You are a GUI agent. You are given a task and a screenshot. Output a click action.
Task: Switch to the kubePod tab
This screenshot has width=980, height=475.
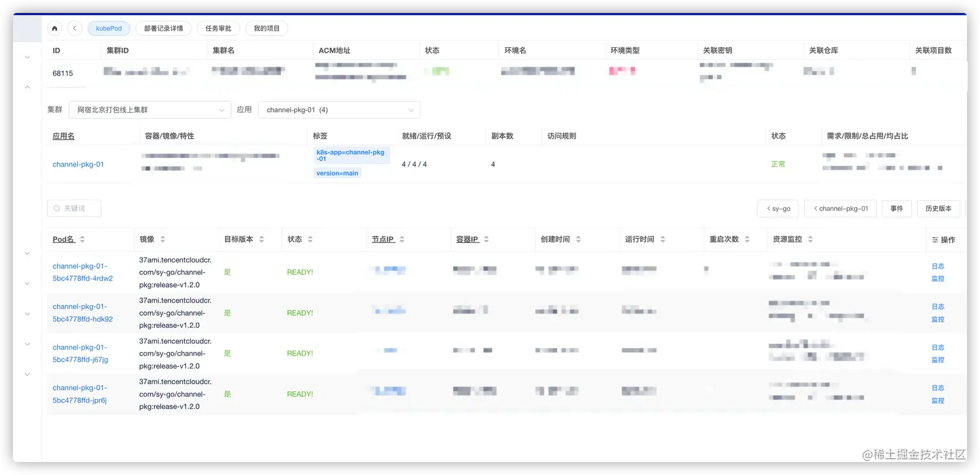(x=109, y=29)
